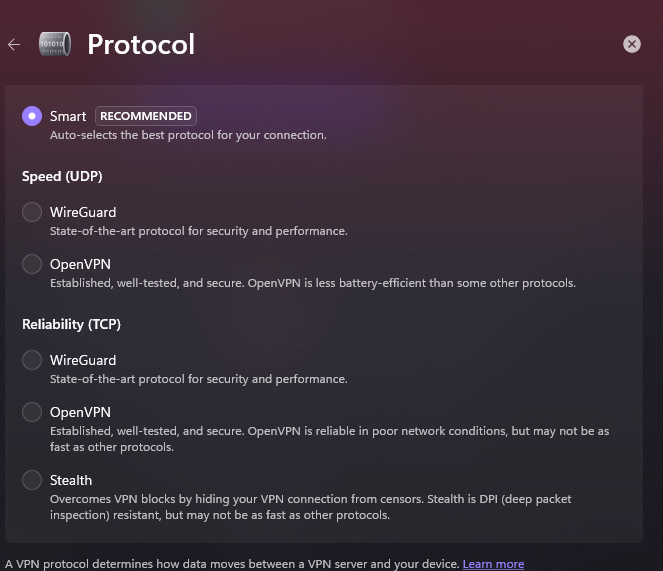This screenshot has width=663, height=571.
Task: Click Smart's auto-selects description text
Action: 188,135
